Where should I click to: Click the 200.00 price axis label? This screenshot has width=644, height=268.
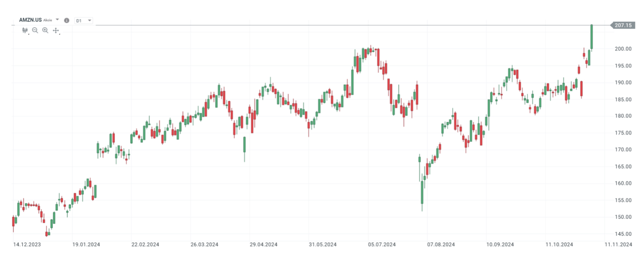623,49
